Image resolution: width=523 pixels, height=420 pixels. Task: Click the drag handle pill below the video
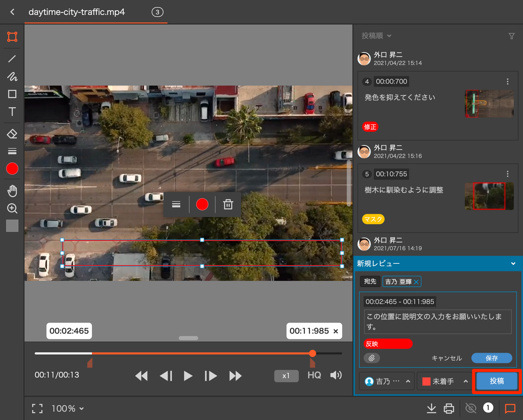click(x=189, y=338)
